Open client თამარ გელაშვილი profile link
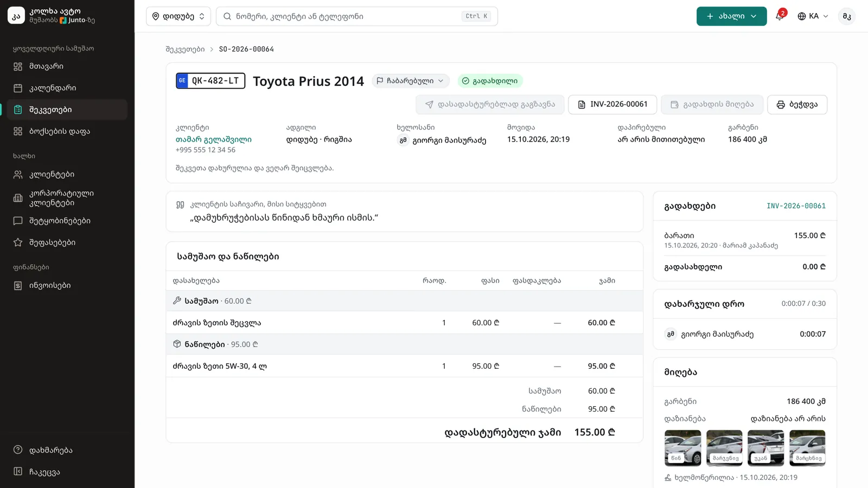This screenshot has height=488, width=868. 214,139
